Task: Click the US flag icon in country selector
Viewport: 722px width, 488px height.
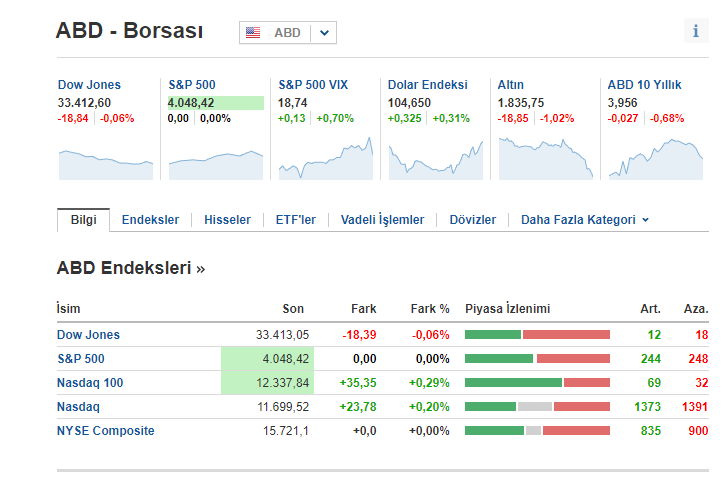Action: [253, 33]
